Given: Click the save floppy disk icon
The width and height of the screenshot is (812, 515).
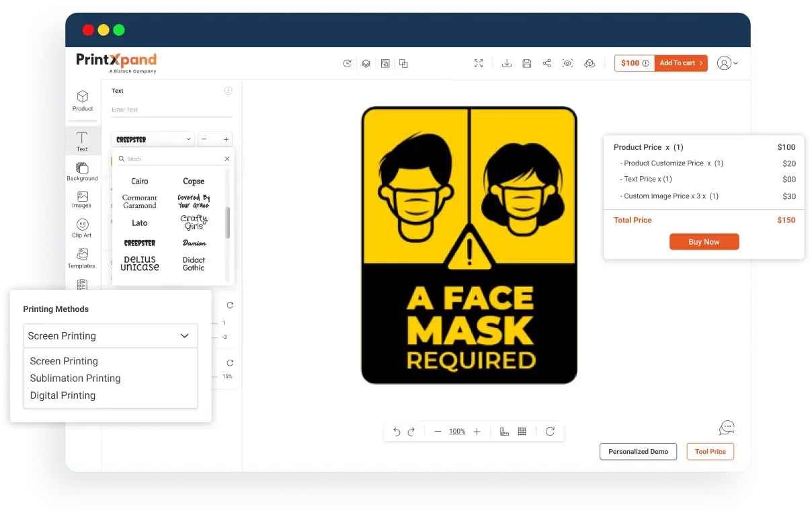Looking at the screenshot, I should (x=527, y=63).
